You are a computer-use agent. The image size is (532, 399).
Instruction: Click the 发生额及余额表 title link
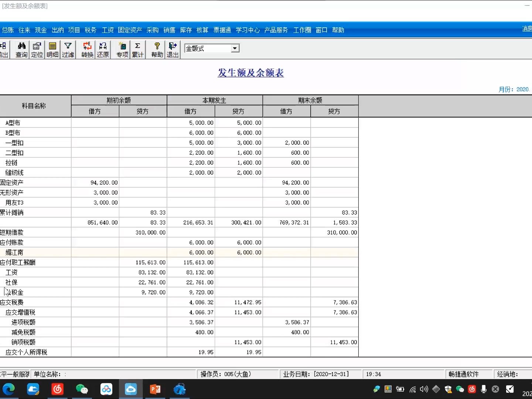250,73
